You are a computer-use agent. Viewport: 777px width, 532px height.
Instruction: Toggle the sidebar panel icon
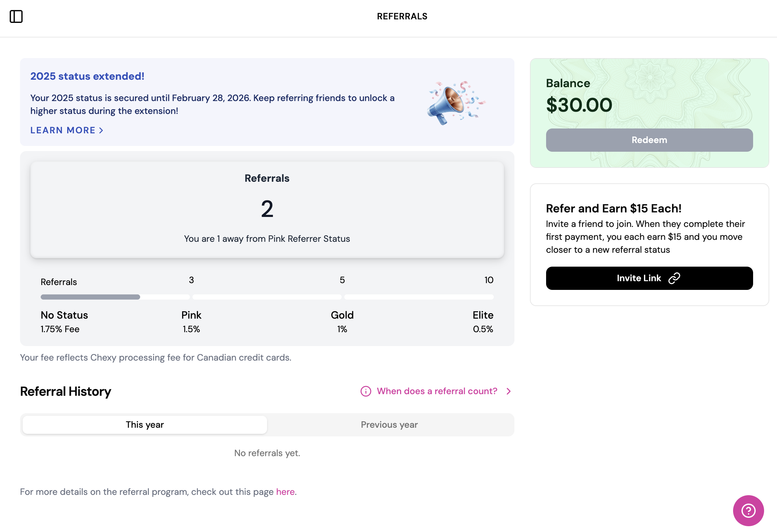point(17,16)
